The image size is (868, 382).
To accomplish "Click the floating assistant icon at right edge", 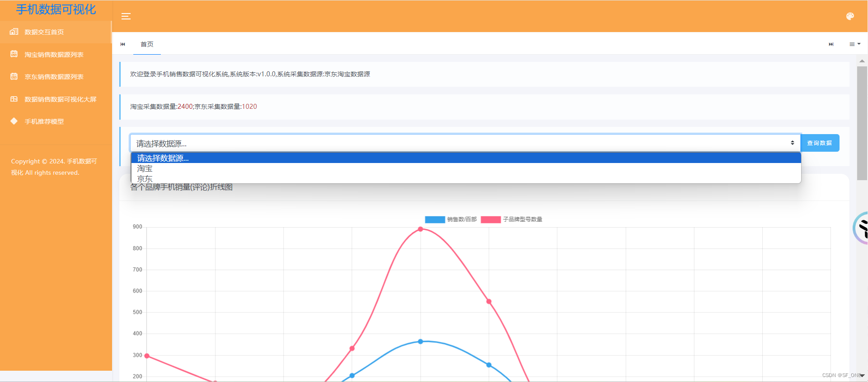I will tap(860, 228).
